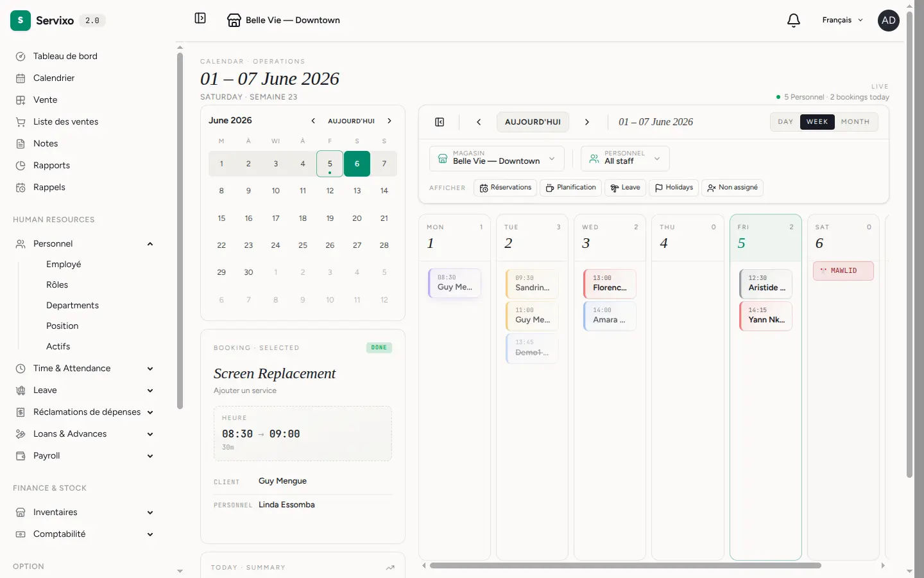Toggle the Réservations display filter
This screenshot has width=924, height=578.
point(506,188)
